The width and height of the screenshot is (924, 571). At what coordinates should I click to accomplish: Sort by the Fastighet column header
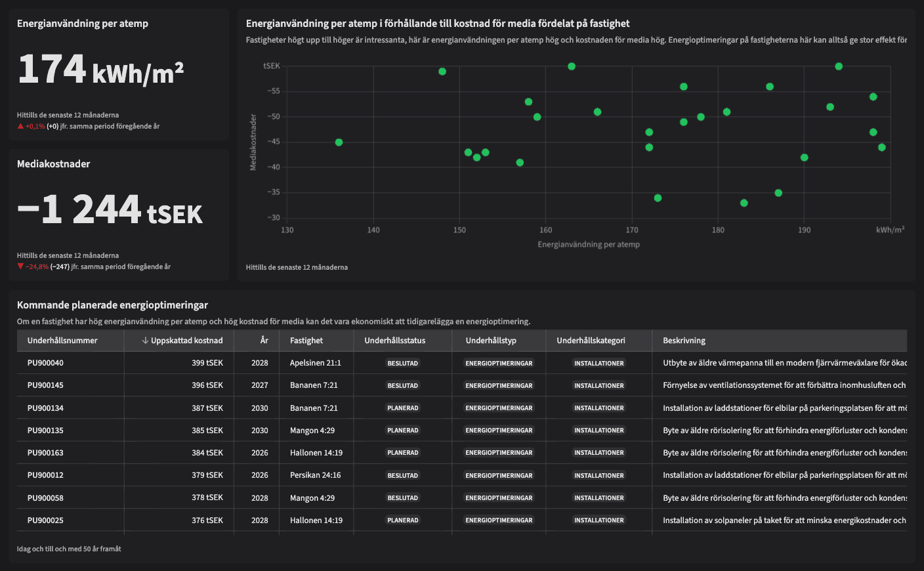[306, 341]
